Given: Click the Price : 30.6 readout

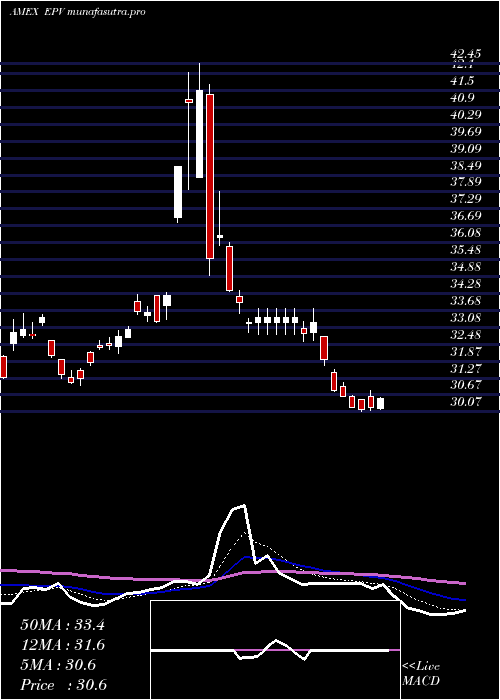Looking at the screenshot, I should click(63, 685).
